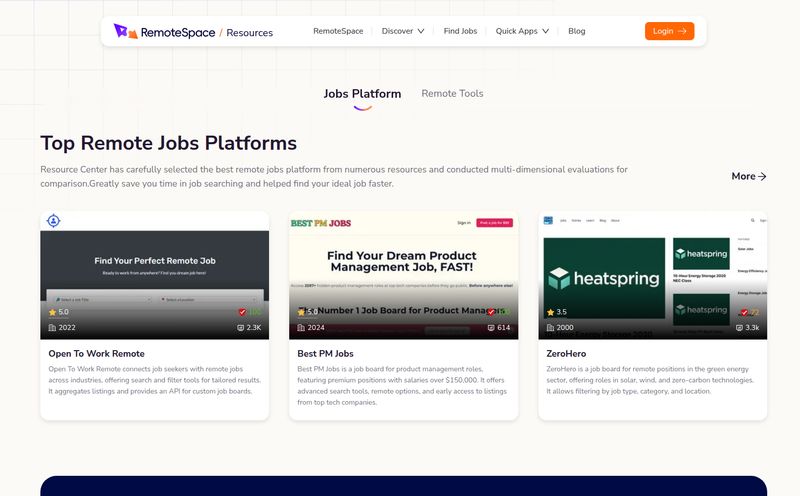
Task: Click star rating icon showing 3.5 on ZeroHero
Action: pos(550,312)
